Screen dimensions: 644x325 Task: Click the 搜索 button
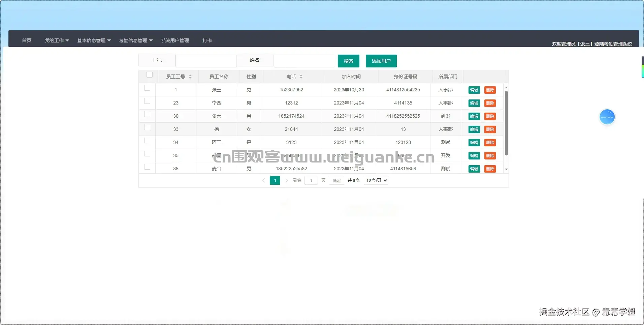pyautogui.click(x=349, y=61)
